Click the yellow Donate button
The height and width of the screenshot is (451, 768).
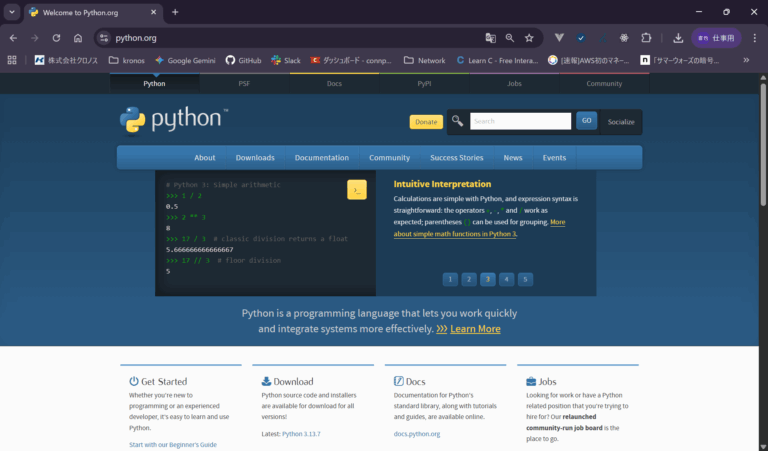tap(426, 122)
